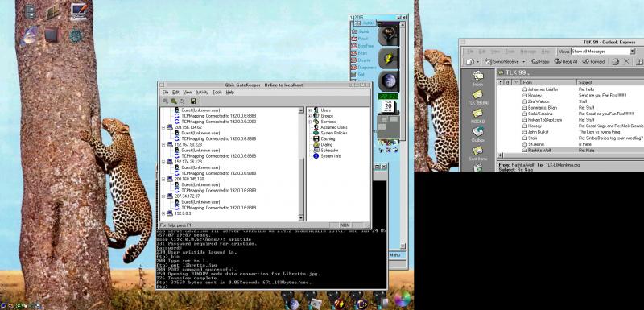Open dropdown arrow beside New Mail icon
This screenshot has width=644, height=310.
[x=477, y=62]
